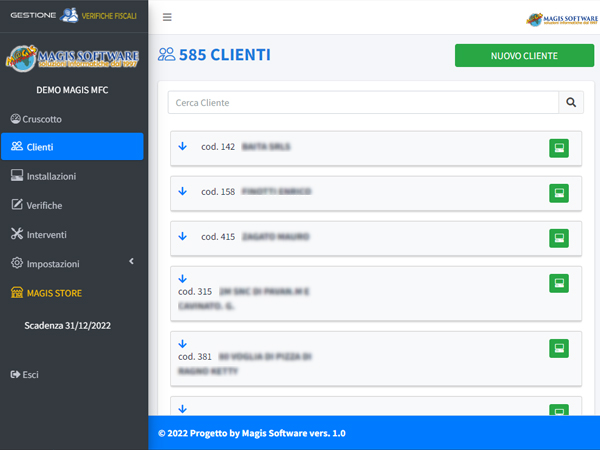
Task: Click the Magis Software logo in header
Action: [562, 19]
